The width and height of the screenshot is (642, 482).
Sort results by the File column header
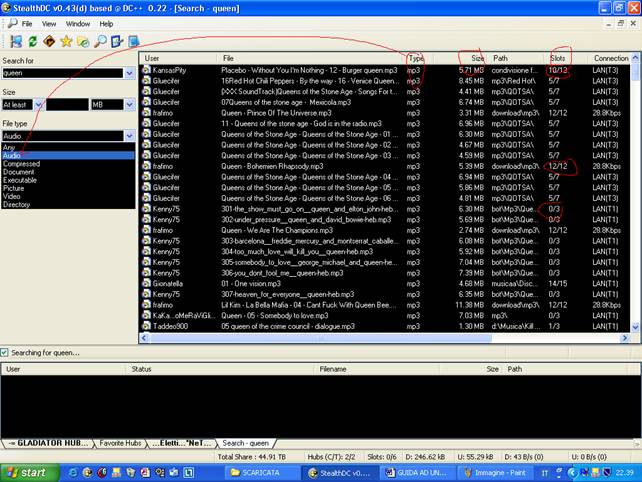[311, 58]
